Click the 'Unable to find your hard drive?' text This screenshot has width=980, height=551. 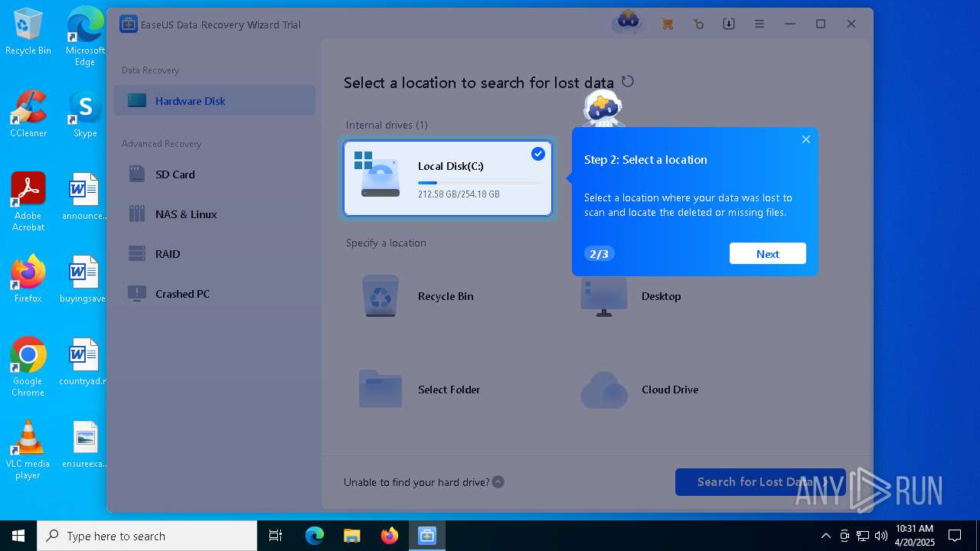tap(416, 482)
